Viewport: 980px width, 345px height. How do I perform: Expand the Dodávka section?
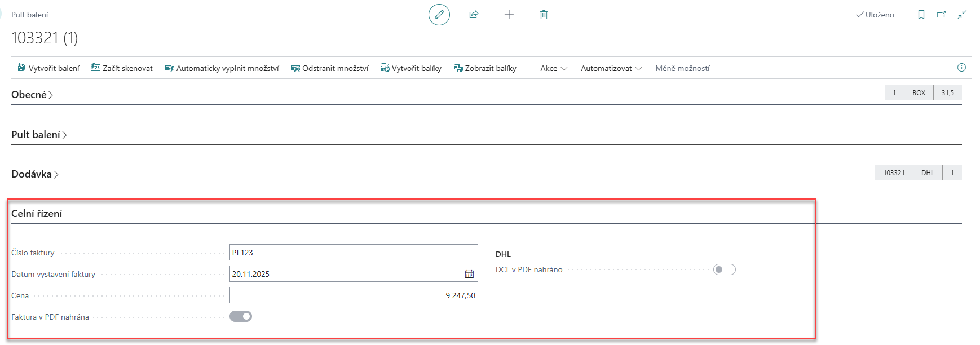coord(35,174)
